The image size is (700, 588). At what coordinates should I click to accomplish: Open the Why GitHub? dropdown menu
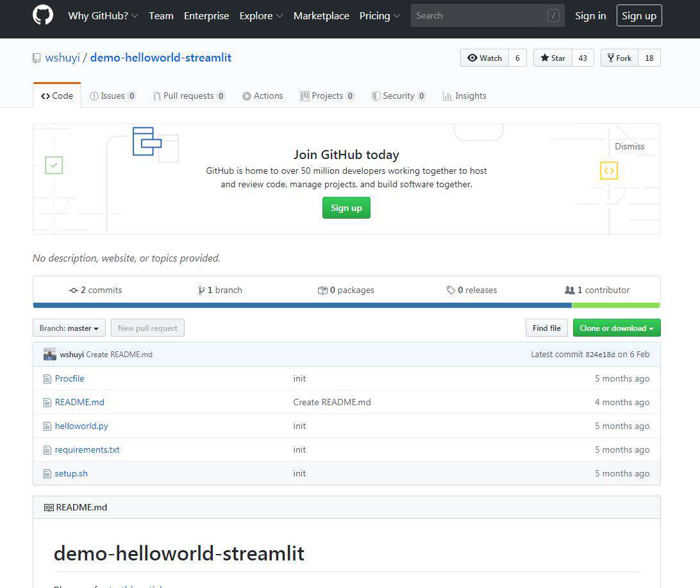(103, 15)
